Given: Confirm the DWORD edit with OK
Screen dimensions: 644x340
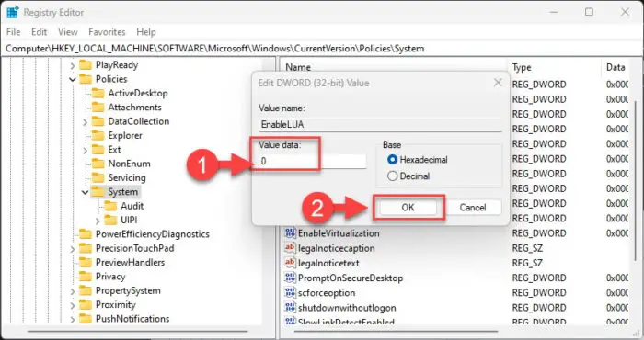Looking at the screenshot, I should point(408,208).
